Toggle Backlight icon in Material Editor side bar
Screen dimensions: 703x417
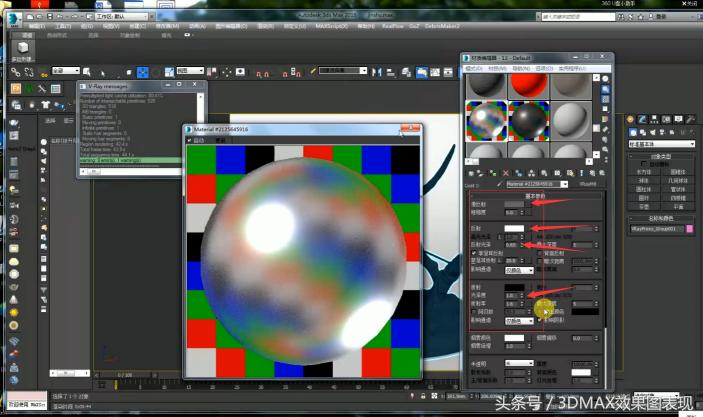pos(605,89)
